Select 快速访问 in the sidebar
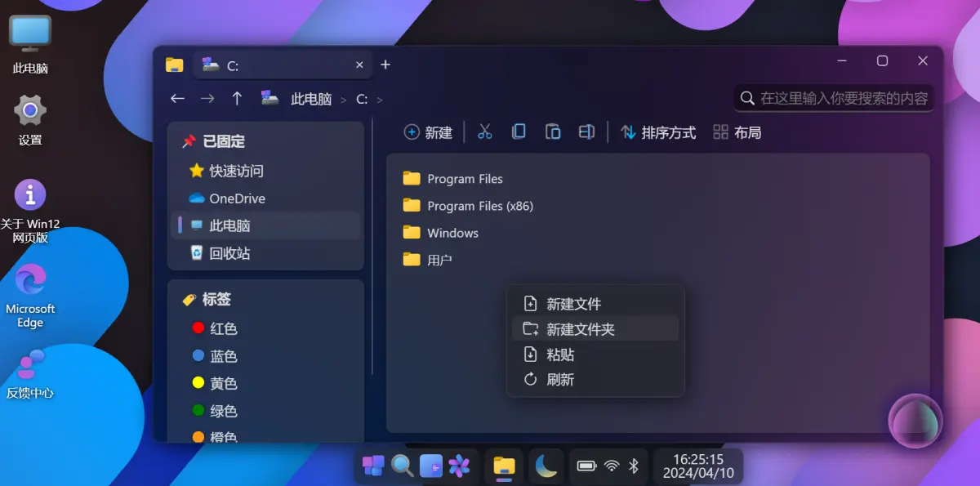 [265, 171]
